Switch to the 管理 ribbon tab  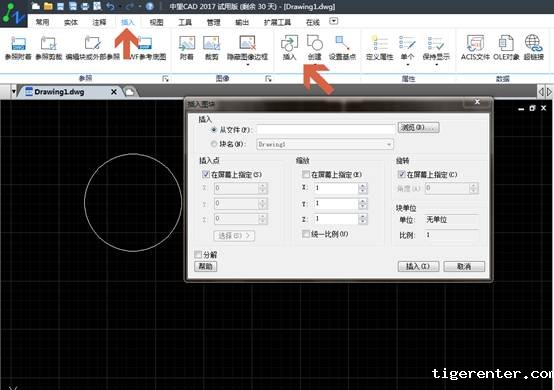pyautogui.click(x=213, y=22)
